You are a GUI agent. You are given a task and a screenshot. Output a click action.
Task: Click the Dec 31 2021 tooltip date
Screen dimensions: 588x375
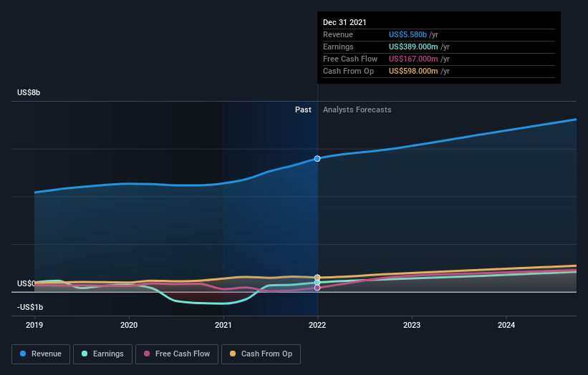click(x=344, y=22)
